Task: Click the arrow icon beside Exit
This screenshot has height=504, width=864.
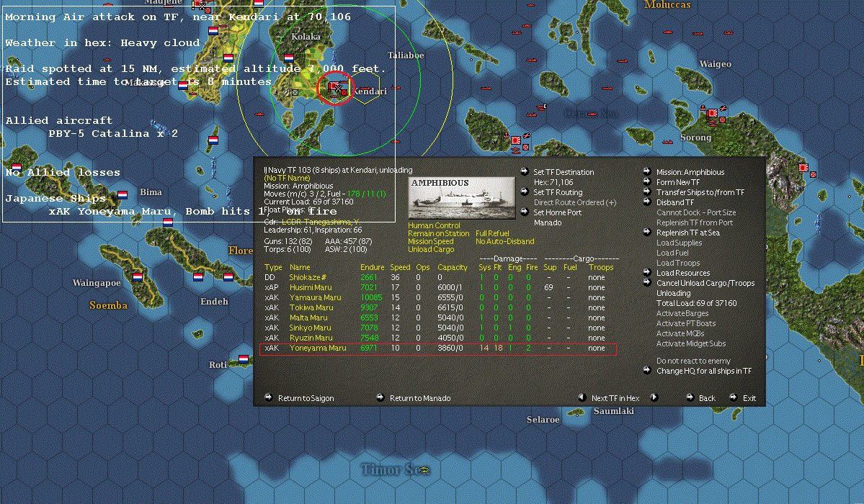Action: [734, 397]
